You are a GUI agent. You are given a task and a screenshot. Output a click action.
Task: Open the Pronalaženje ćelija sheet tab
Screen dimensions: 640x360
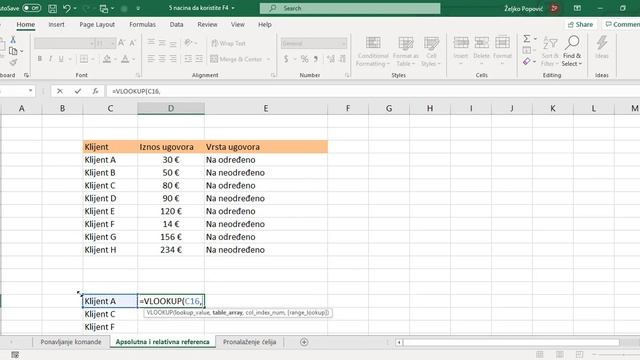pos(249,342)
